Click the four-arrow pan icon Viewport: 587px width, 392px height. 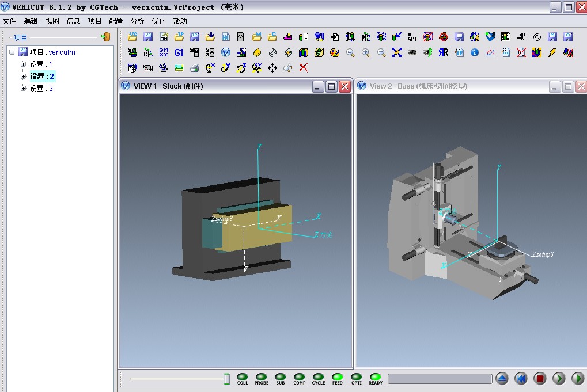[272, 68]
